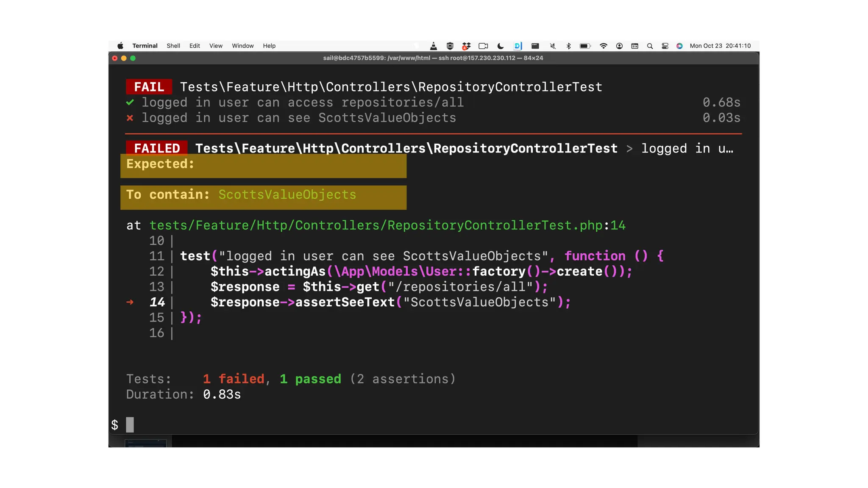Toggle Do Not Disturb moon icon
868x488 pixels.
coord(501,46)
